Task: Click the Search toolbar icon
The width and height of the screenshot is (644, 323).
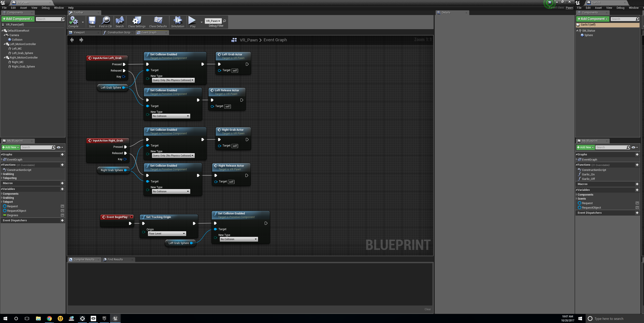Action: [x=119, y=22]
